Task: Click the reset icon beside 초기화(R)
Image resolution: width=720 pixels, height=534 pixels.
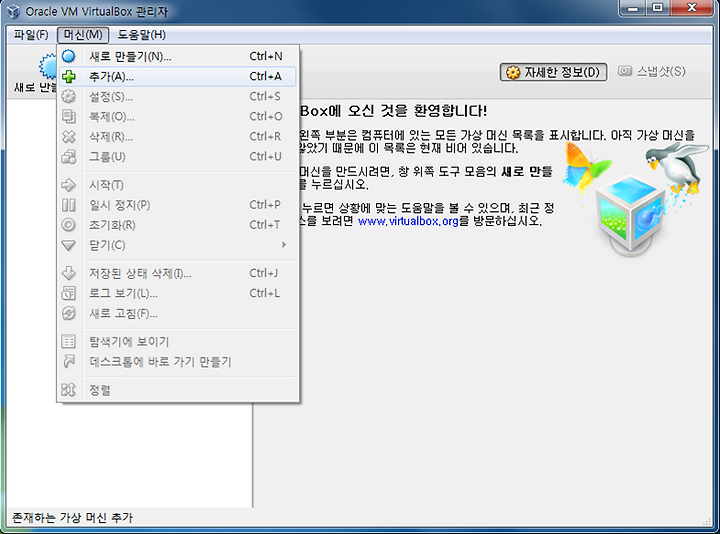Action: 68,225
